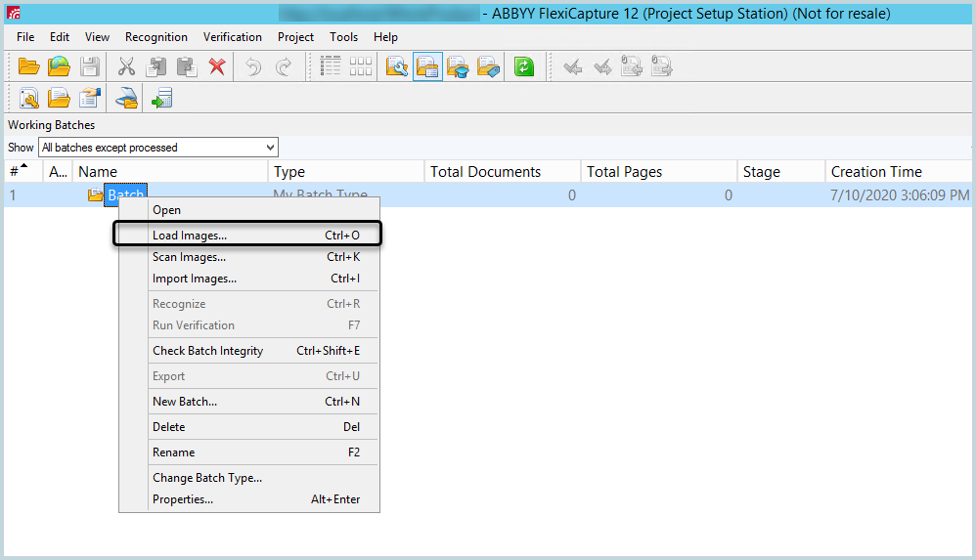
Task: Select Scan Images... from context menu
Action: coord(249,257)
